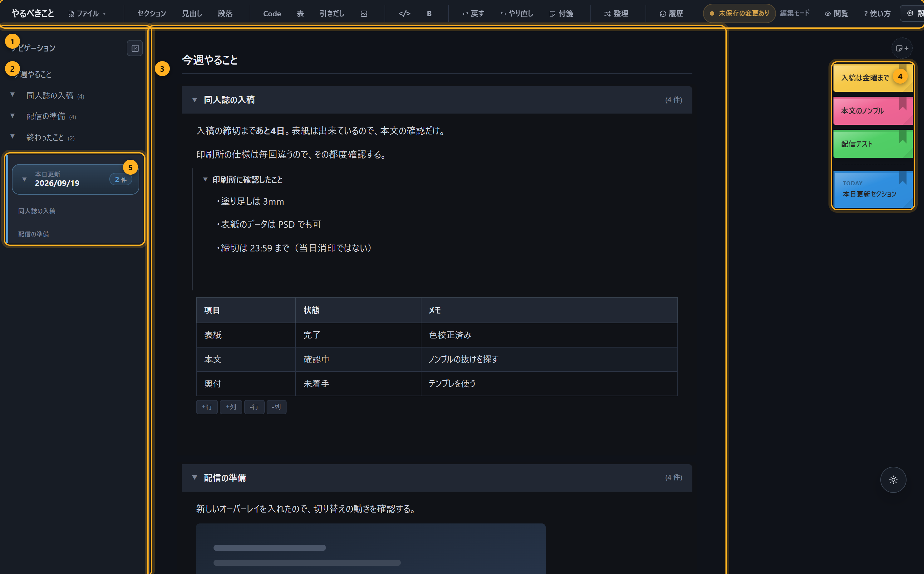This screenshot has width=924, height=574.
Task: Click 整理 shuffle organize button
Action: [x=616, y=13]
